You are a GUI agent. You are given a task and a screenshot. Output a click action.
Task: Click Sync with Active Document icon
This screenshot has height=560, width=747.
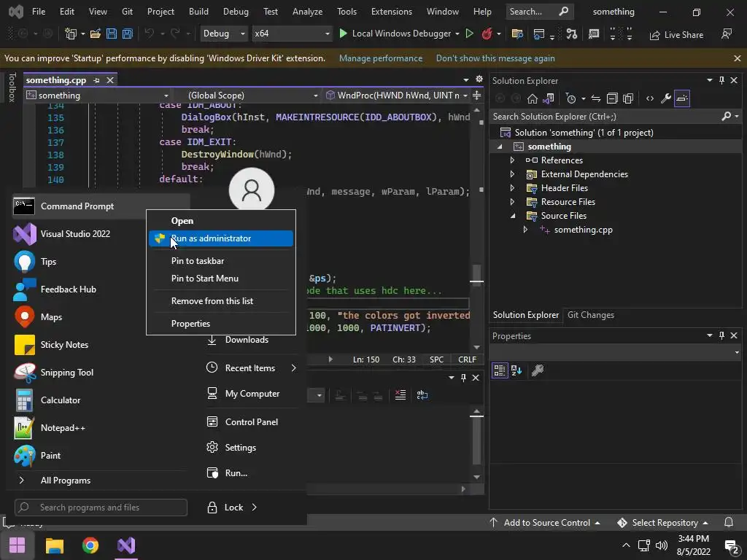596,98
